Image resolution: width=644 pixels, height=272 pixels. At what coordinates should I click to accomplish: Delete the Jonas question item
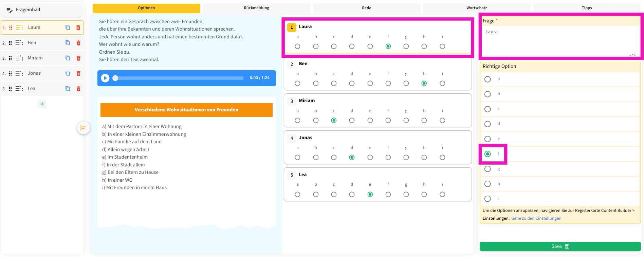(78, 73)
